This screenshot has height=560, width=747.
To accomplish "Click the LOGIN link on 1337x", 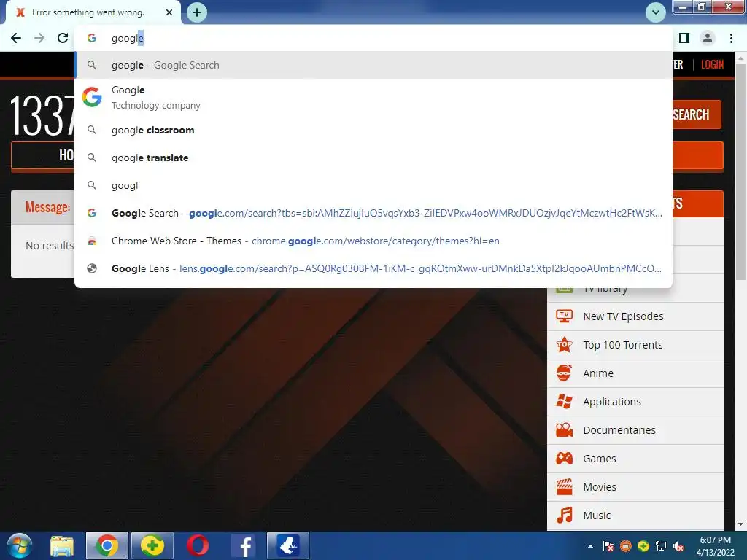I will 712,64.
